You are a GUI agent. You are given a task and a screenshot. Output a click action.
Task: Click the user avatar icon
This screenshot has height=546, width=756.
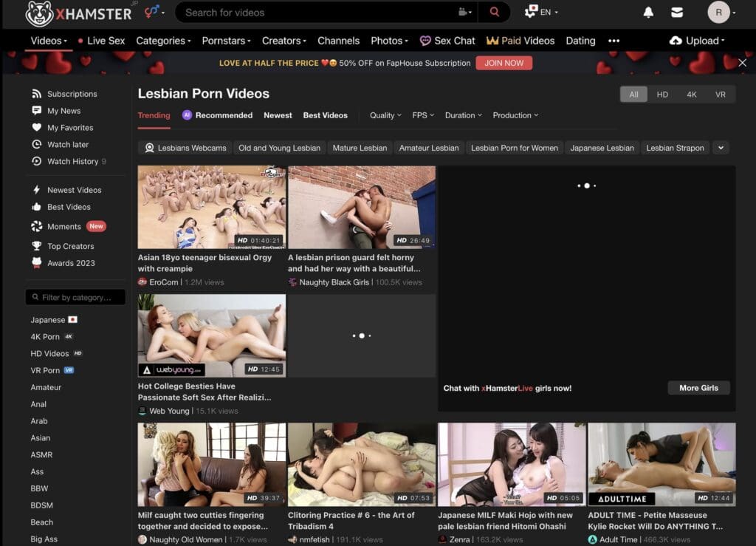tap(718, 13)
